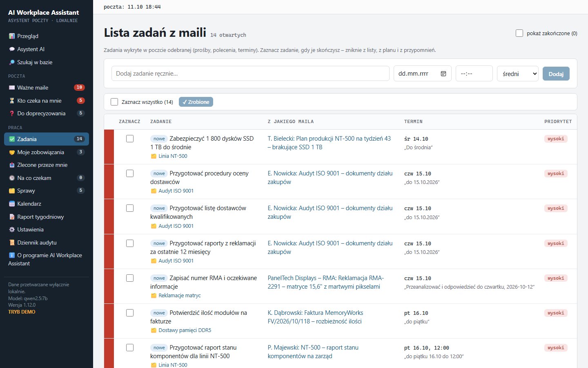588x368 pixels.
Task: Open date picker calendar icon in date field
Action: click(443, 74)
